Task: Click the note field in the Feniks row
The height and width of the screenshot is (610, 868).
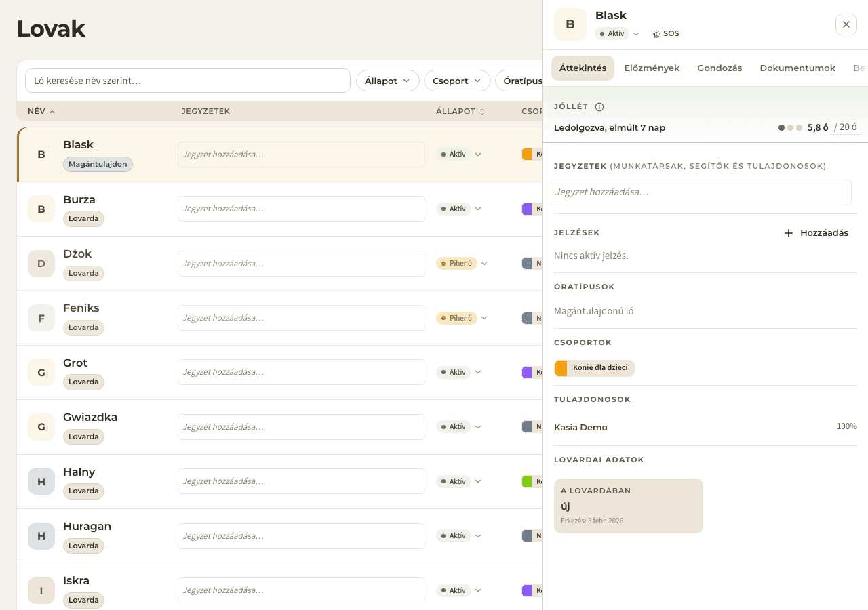Action: click(301, 318)
